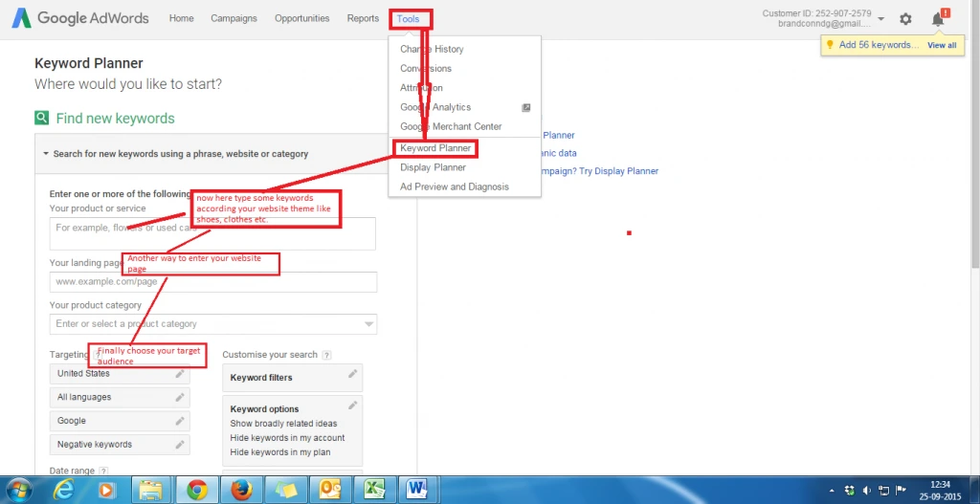Screen dimensions: 980x504
Task: Open the Opportunities tab
Action: [x=301, y=19]
